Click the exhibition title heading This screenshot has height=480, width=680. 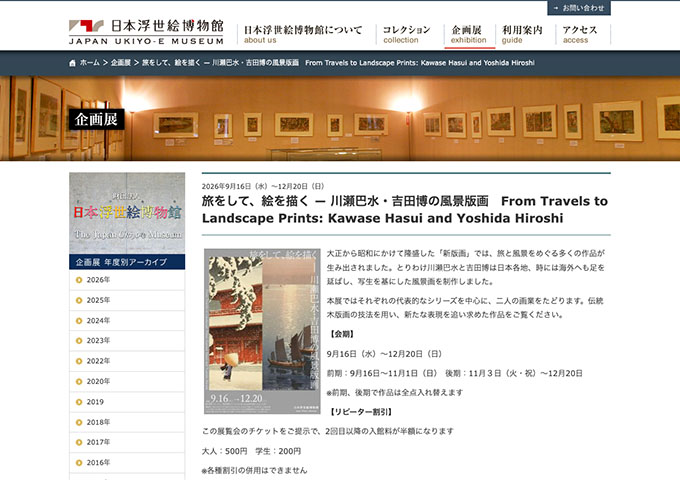coord(405,209)
